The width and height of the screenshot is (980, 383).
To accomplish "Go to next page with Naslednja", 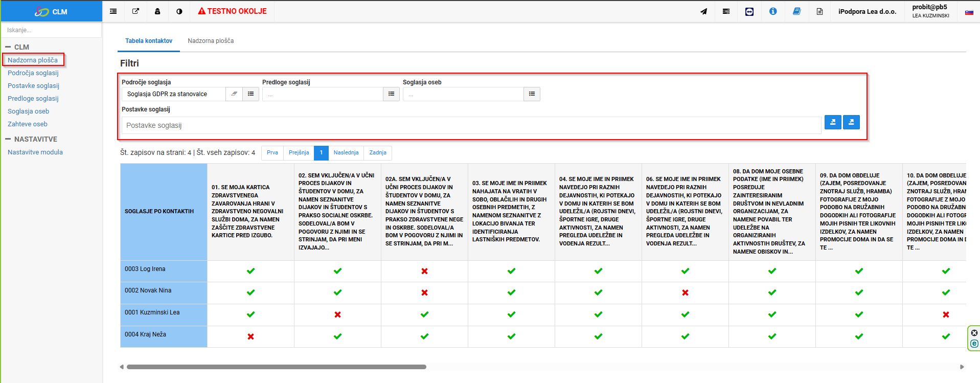I will tap(346, 153).
